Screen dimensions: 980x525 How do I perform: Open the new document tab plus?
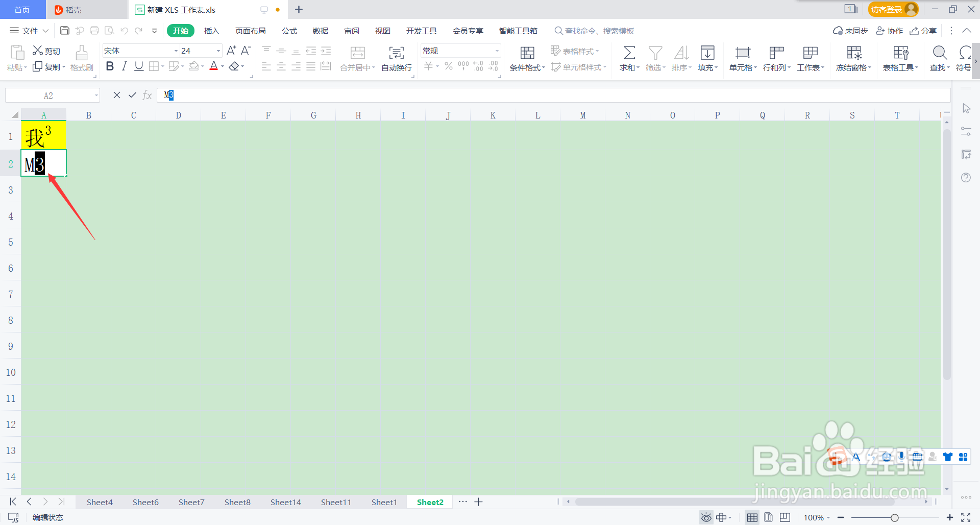pyautogui.click(x=299, y=9)
